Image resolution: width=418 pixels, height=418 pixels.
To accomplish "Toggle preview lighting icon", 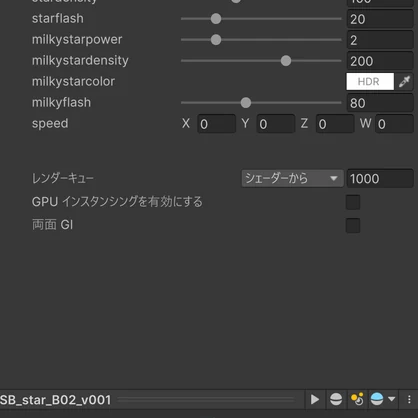I will click(357, 399).
